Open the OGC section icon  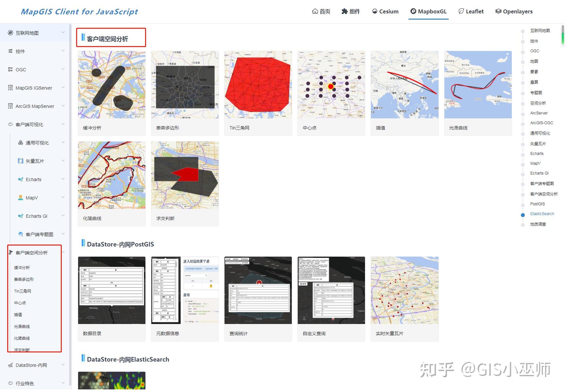click(x=11, y=69)
